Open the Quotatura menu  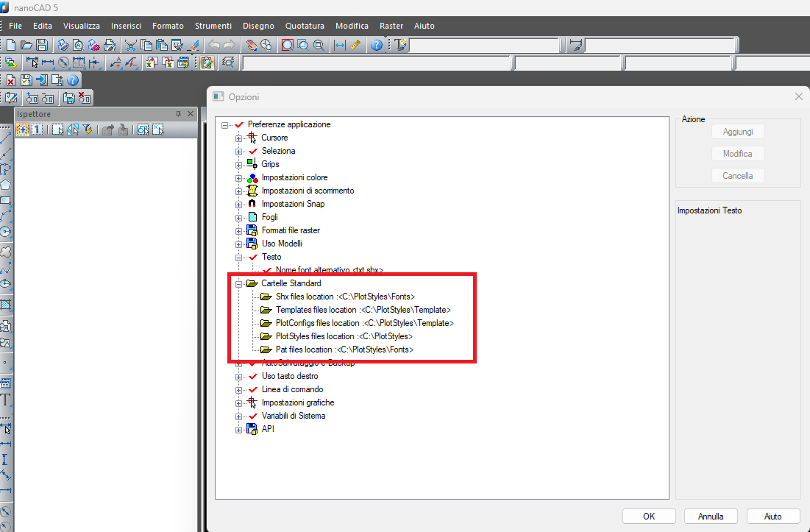pos(305,26)
